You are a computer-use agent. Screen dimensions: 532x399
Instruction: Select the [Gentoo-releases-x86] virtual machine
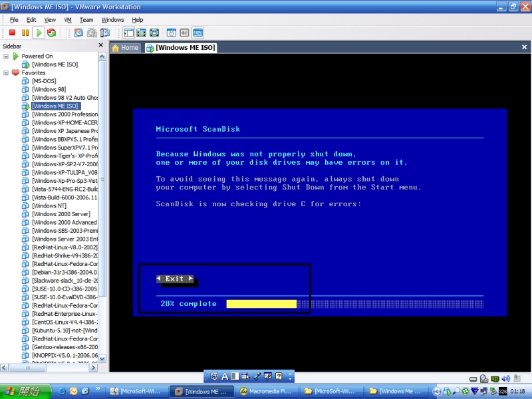pyautogui.click(x=65, y=347)
